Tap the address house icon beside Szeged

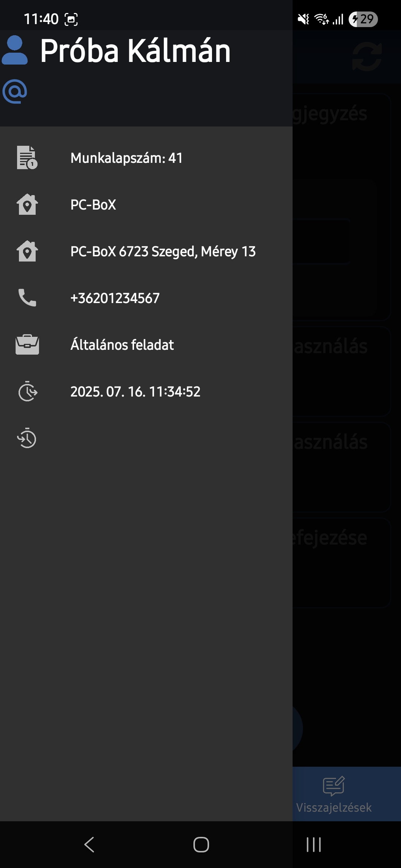pos(27,251)
